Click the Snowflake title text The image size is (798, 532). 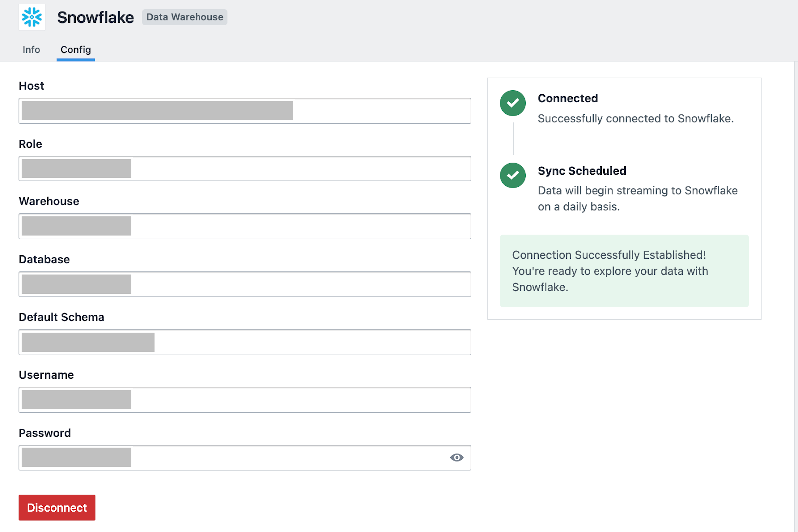pyautogui.click(x=95, y=17)
